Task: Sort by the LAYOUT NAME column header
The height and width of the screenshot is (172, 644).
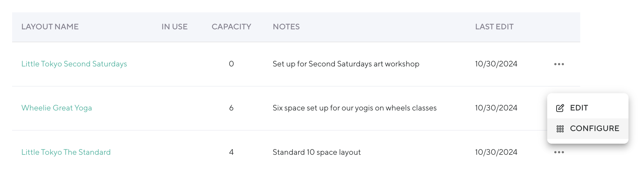Action: (50, 27)
